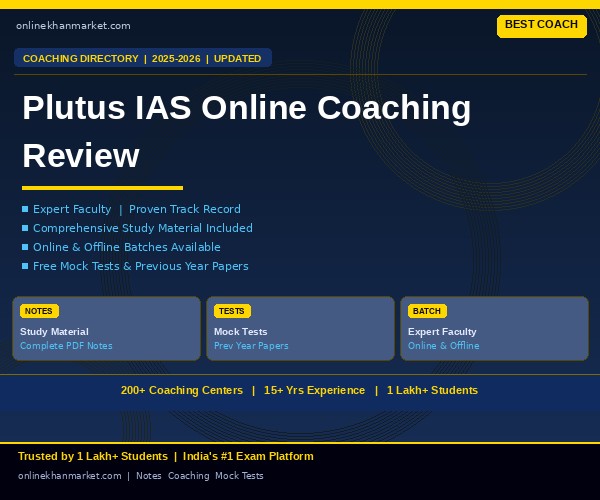The height and width of the screenshot is (500, 600).
Task: Click Complete PDF Notes subtitle
Action: pyautogui.click(x=66, y=345)
